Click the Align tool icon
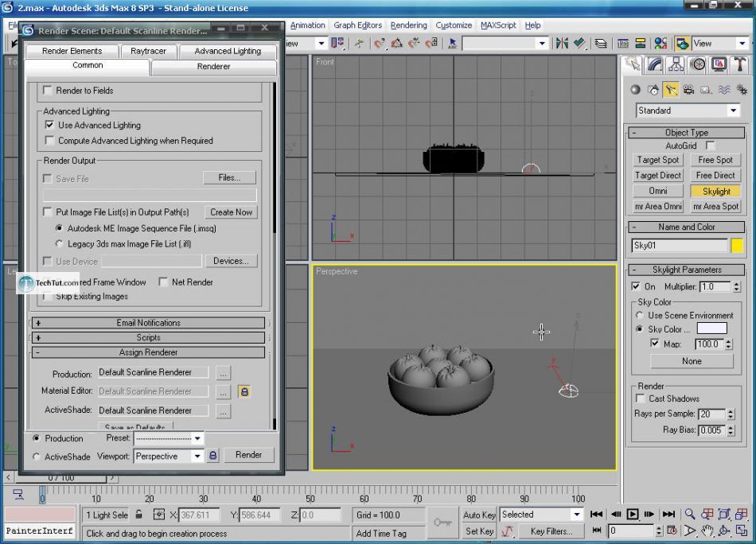The width and height of the screenshot is (756, 544). coord(579,44)
